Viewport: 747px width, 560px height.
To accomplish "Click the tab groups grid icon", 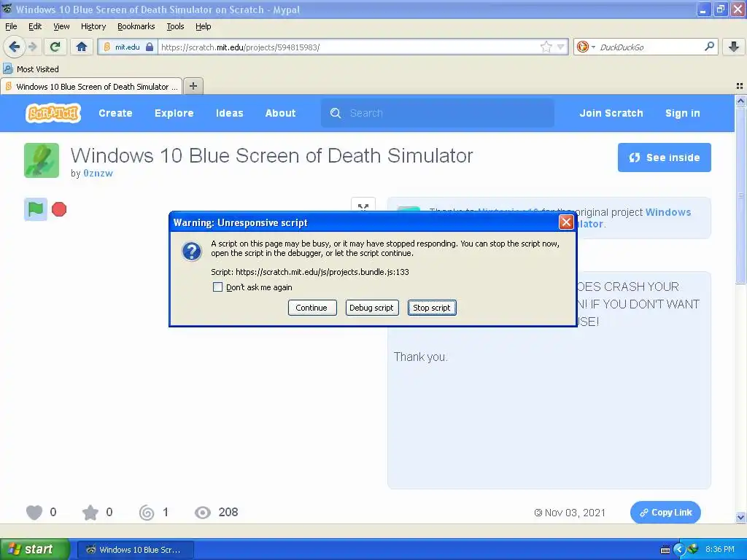I will [740, 86].
